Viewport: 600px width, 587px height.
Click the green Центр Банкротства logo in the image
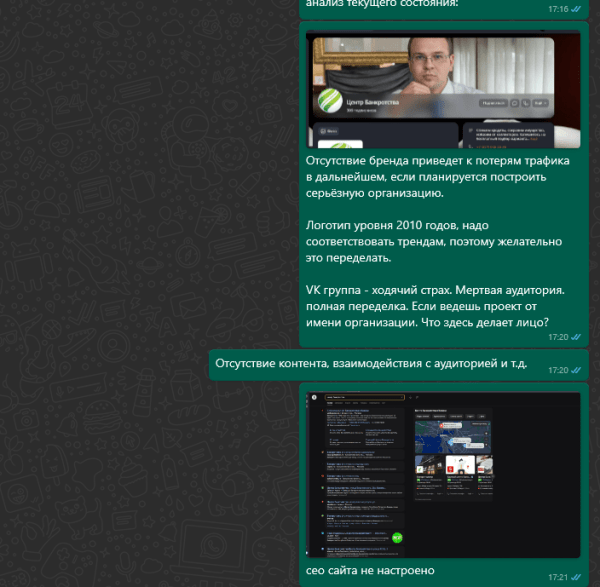pos(328,101)
